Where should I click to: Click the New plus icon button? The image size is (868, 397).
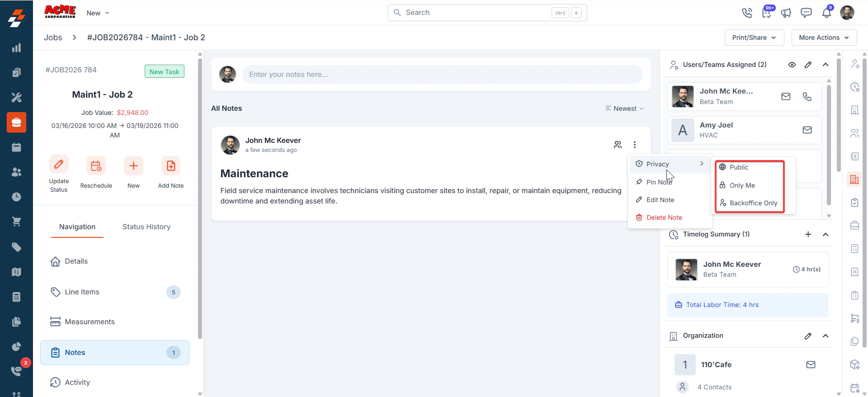[x=133, y=166]
